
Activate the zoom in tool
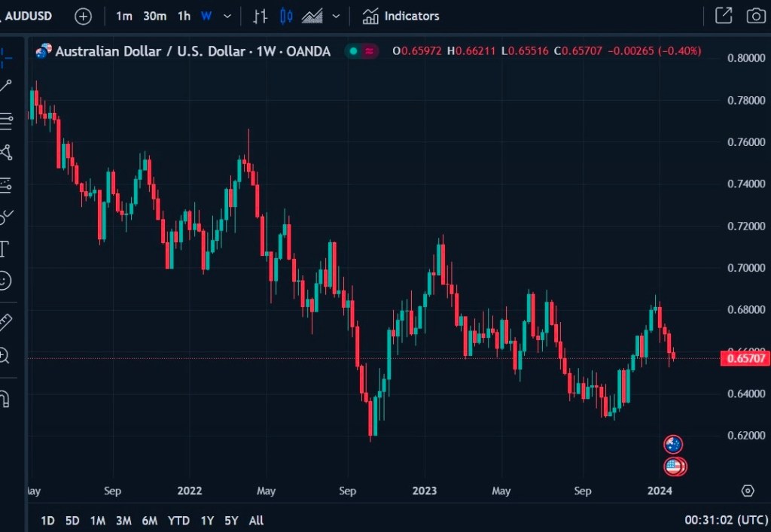coord(5,356)
